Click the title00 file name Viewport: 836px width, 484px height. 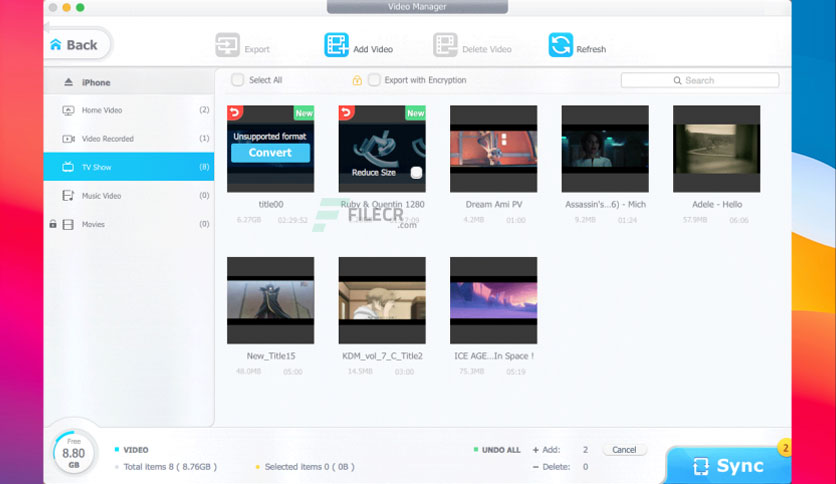(271, 204)
